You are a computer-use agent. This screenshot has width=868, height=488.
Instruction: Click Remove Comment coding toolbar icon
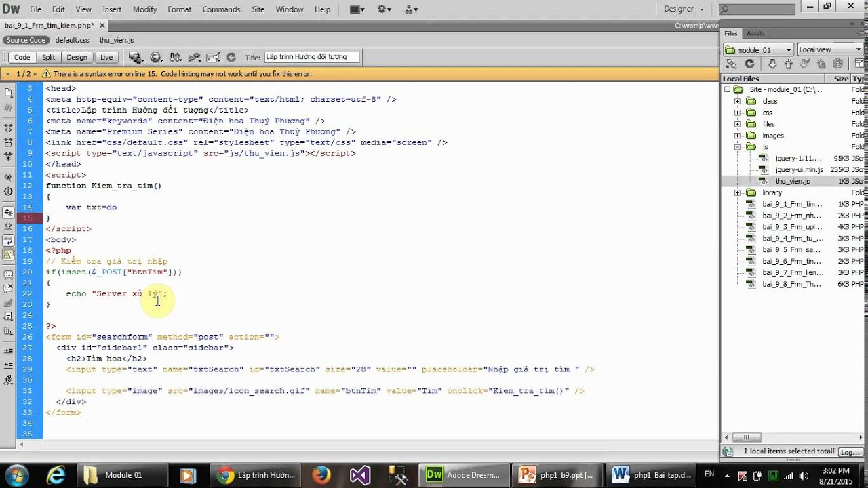[8, 289]
